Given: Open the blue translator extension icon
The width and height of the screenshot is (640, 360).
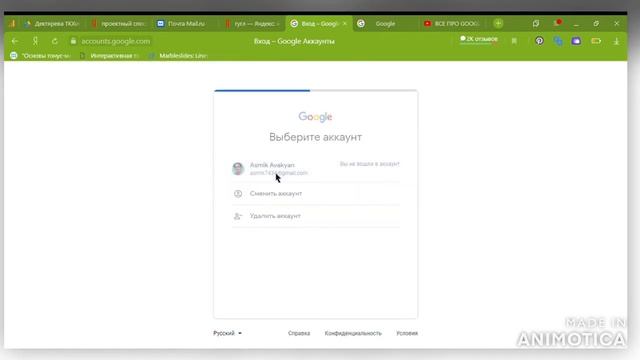Looking at the screenshot, I should (558, 41).
